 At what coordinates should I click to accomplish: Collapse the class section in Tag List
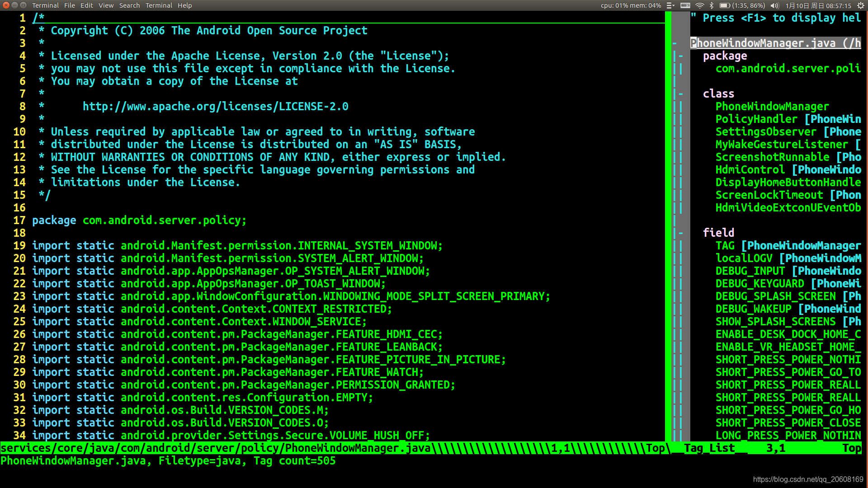pyautogui.click(x=684, y=93)
